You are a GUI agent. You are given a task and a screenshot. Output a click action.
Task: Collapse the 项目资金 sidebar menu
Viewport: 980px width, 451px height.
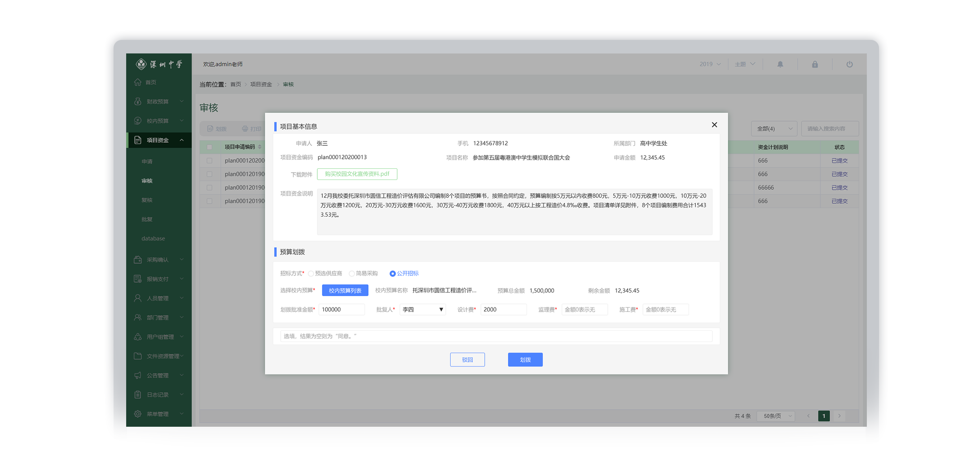tap(159, 140)
